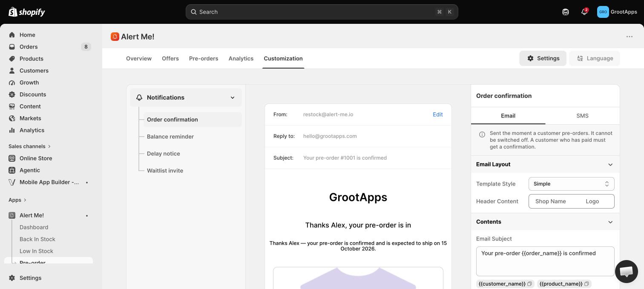
Task: Switch to the SMS tab
Action: pos(582,116)
